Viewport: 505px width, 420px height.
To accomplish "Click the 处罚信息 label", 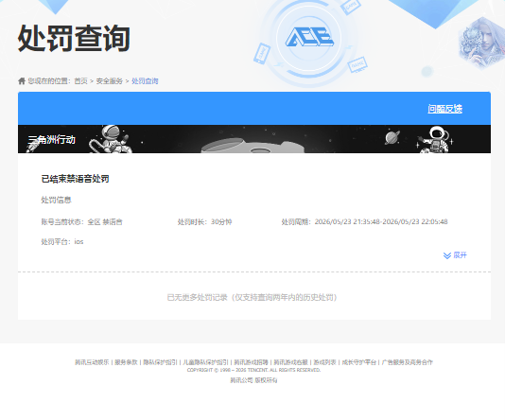I will (x=56, y=200).
